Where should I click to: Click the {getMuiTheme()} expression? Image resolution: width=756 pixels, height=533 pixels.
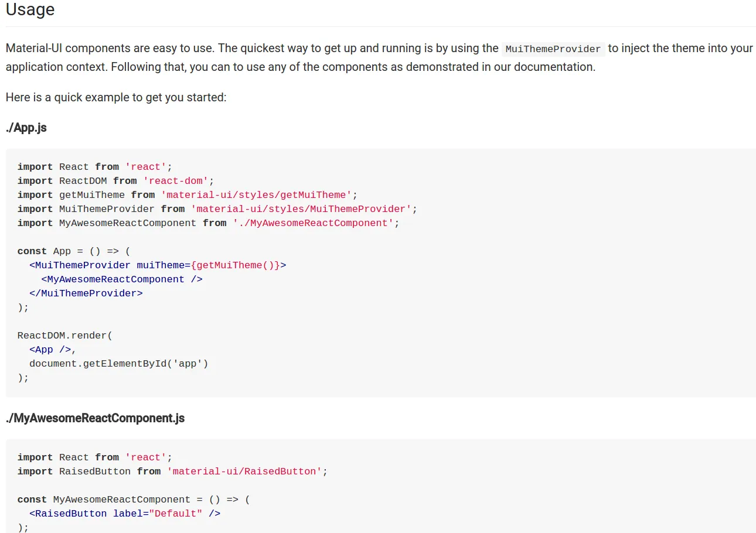click(x=236, y=265)
